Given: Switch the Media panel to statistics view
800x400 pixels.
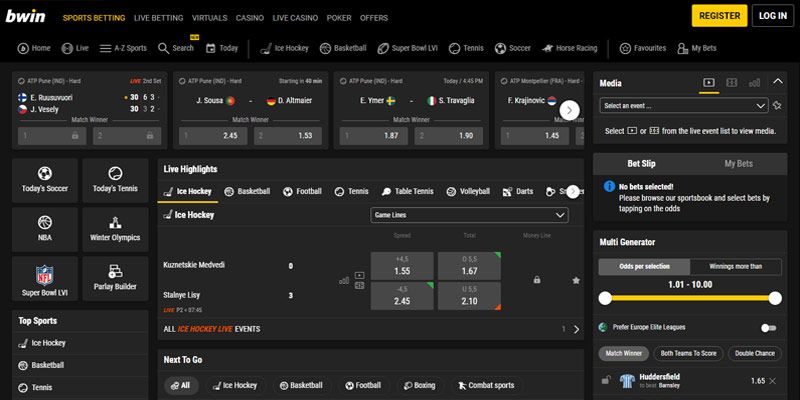Looking at the screenshot, I should 755,82.
